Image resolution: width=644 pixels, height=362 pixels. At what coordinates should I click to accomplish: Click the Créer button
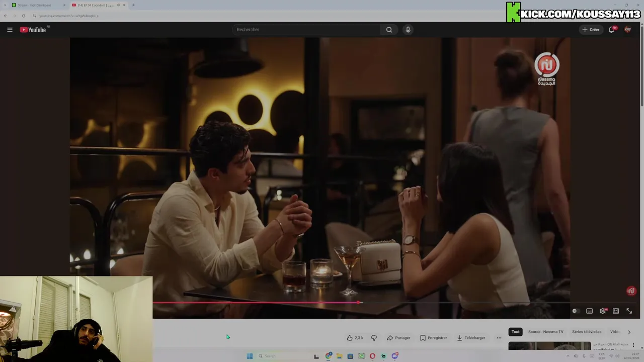pyautogui.click(x=591, y=30)
